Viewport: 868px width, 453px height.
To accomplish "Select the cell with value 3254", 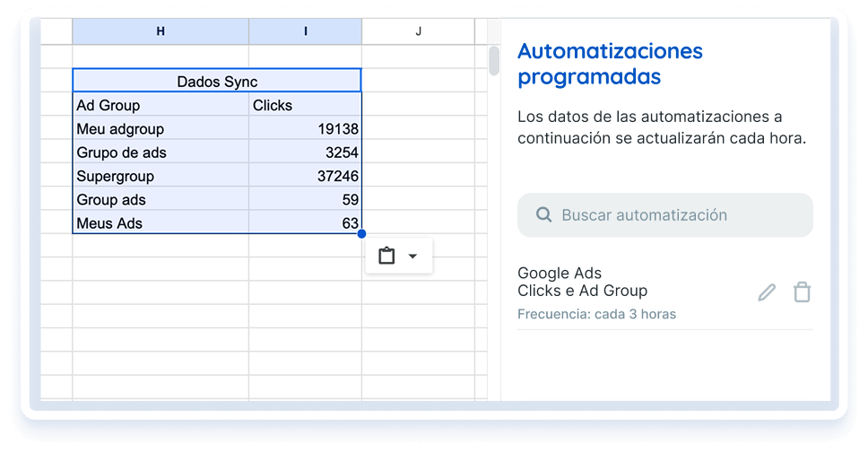I will [x=305, y=152].
